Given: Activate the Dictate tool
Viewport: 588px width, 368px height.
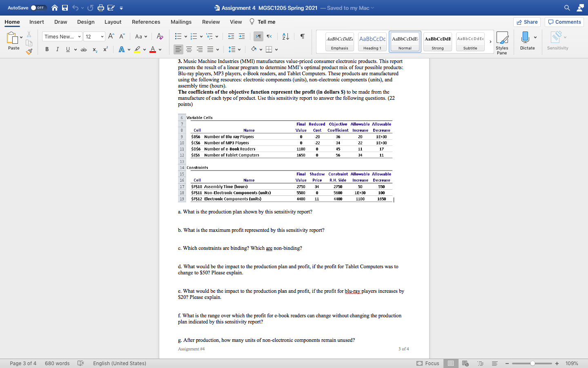Looking at the screenshot, I should (527, 40).
